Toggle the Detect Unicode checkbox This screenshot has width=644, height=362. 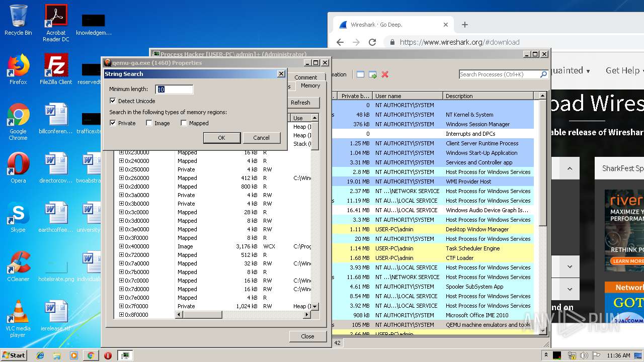(113, 101)
